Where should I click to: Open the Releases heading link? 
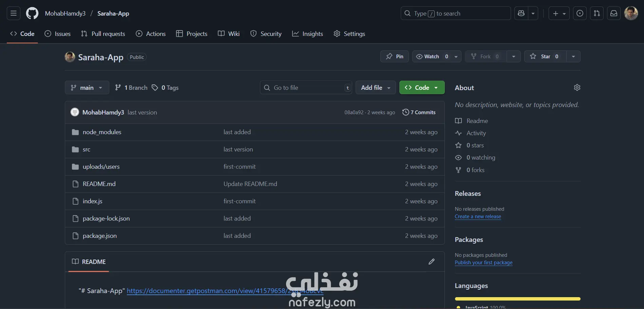468,193
